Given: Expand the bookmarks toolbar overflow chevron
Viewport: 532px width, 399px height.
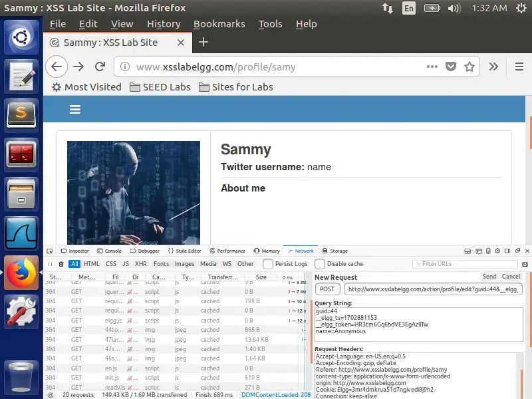Looking at the screenshot, I should click(493, 66).
